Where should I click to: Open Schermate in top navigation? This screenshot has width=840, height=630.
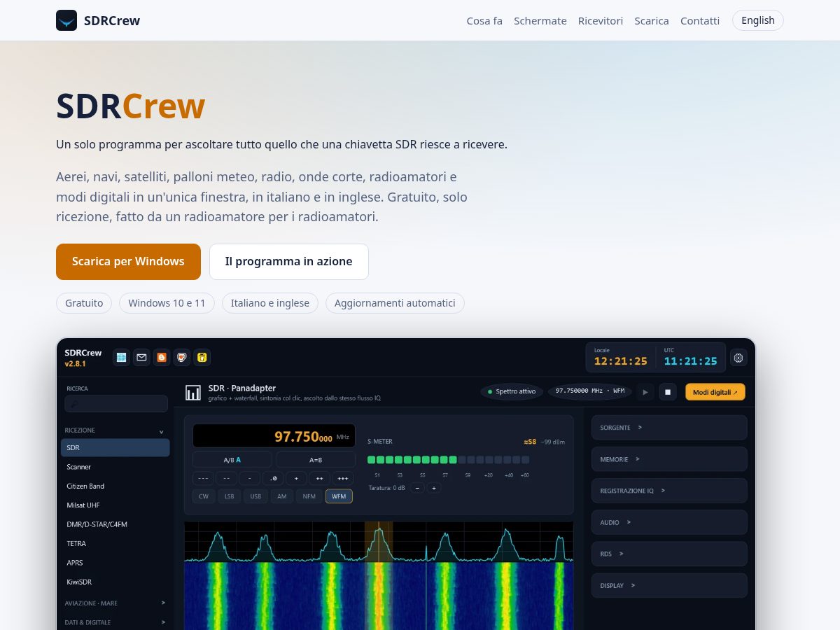point(540,21)
